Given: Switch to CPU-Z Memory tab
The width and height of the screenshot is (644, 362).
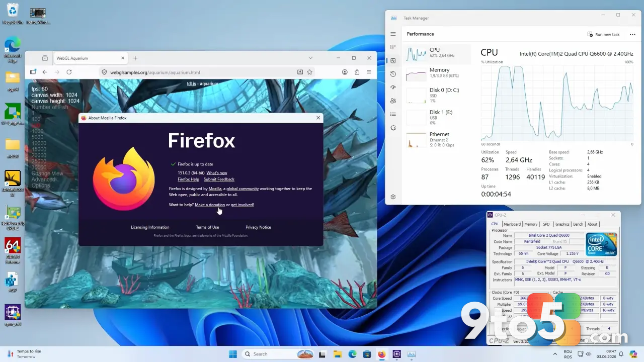Looking at the screenshot, I should [531, 224].
